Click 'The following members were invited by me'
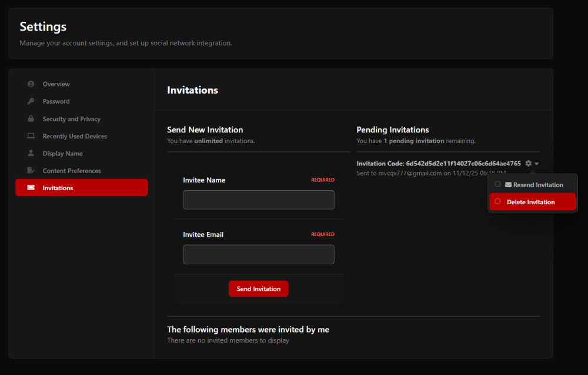 [x=248, y=330]
